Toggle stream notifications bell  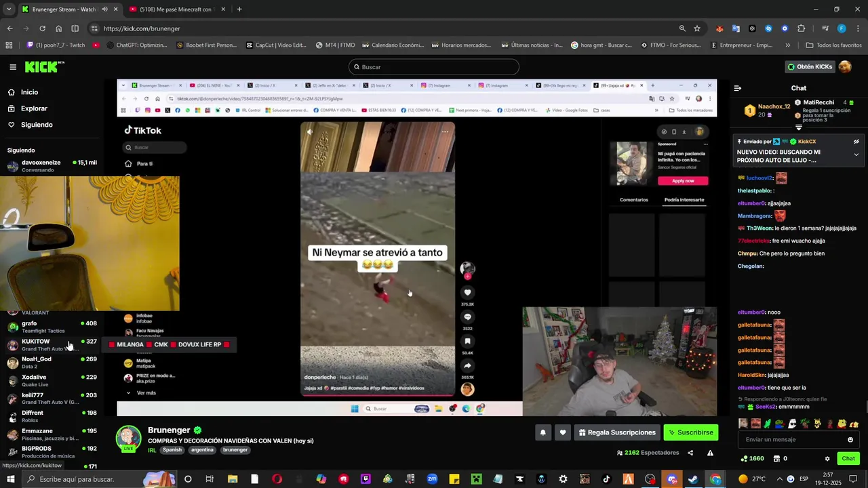542,432
